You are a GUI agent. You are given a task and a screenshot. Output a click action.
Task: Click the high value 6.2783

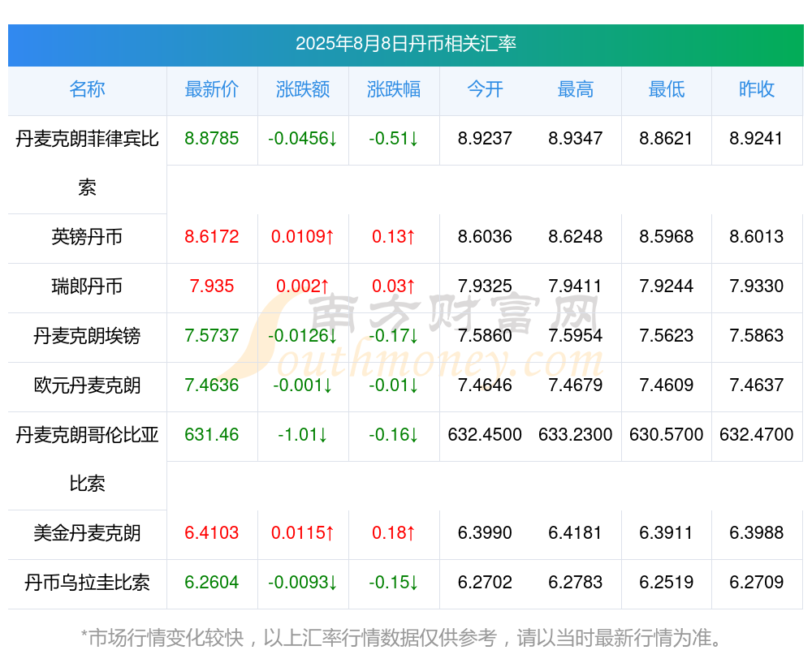(x=576, y=583)
